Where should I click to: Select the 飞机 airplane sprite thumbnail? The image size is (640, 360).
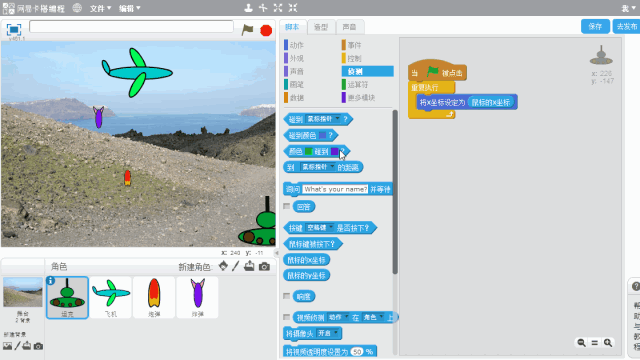tap(111, 298)
